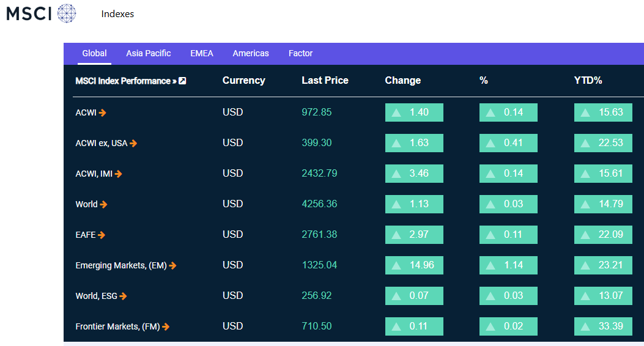Click the orange arrow next to EAFE
644x346 pixels.
click(x=102, y=235)
